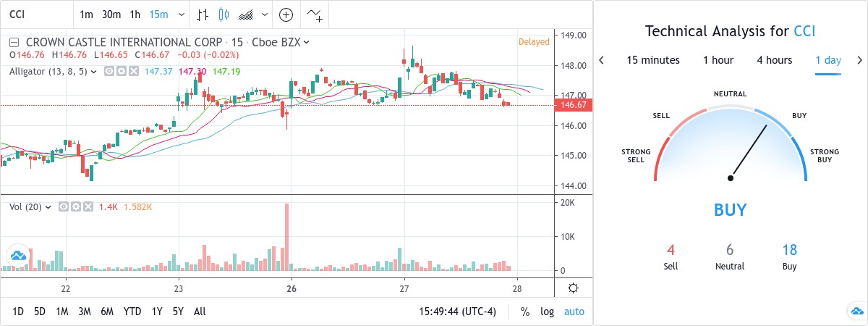Select the 1h interval
Screen dimensions: 868x326
click(x=135, y=14)
